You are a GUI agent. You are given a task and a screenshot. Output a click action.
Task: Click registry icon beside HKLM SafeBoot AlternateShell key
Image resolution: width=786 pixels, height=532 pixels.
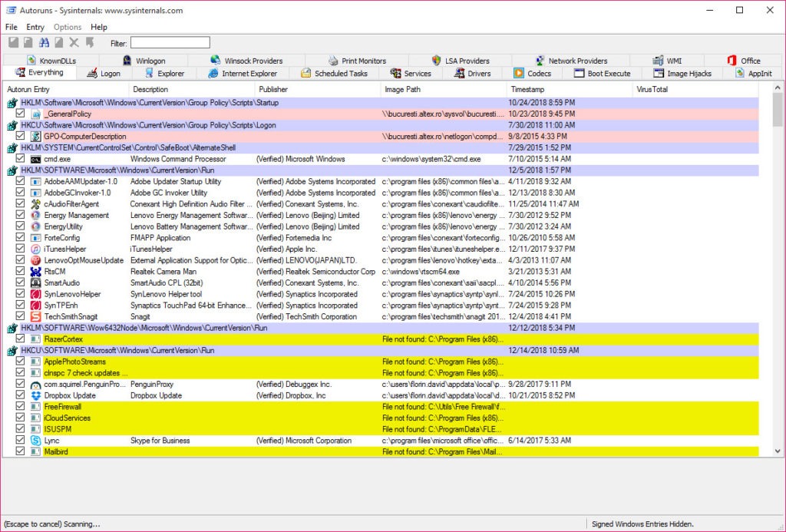tap(12, 148)
